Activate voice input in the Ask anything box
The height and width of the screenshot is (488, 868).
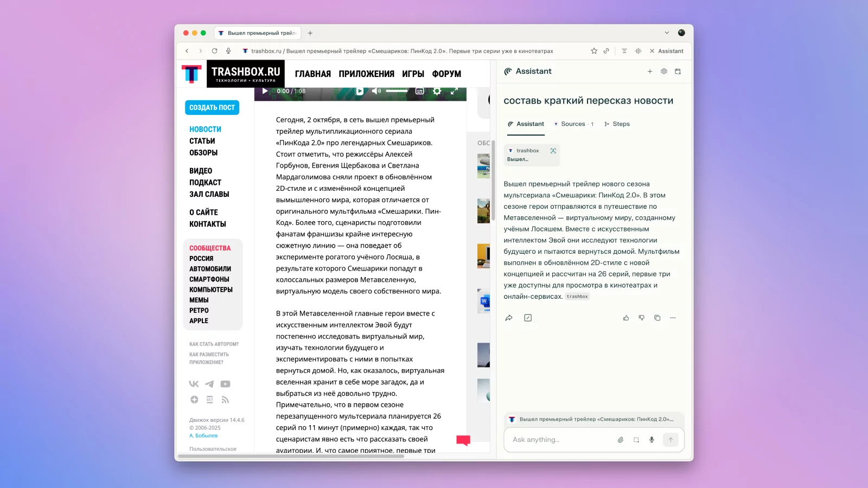click(652, 440)
